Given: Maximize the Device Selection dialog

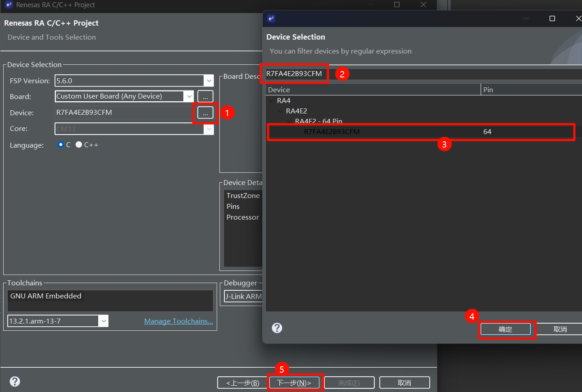Looking at the screenshot, I should (552, 18).
